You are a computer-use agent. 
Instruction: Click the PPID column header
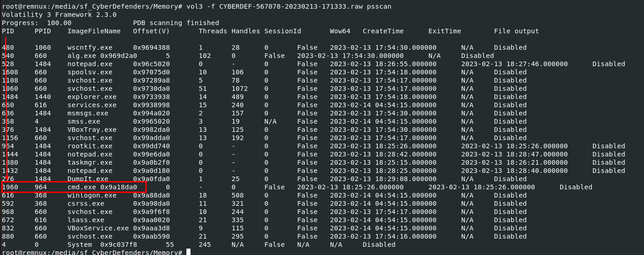point(42,31)
